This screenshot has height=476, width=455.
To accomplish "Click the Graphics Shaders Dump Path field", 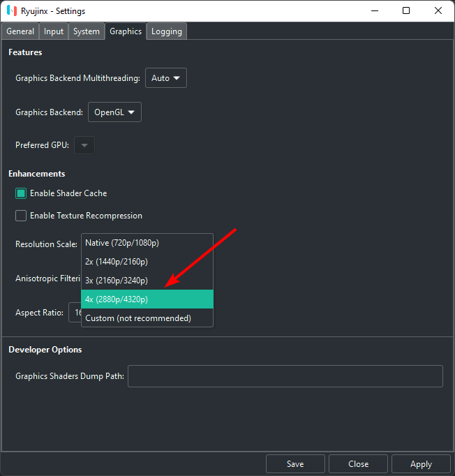I will (285, 376).
